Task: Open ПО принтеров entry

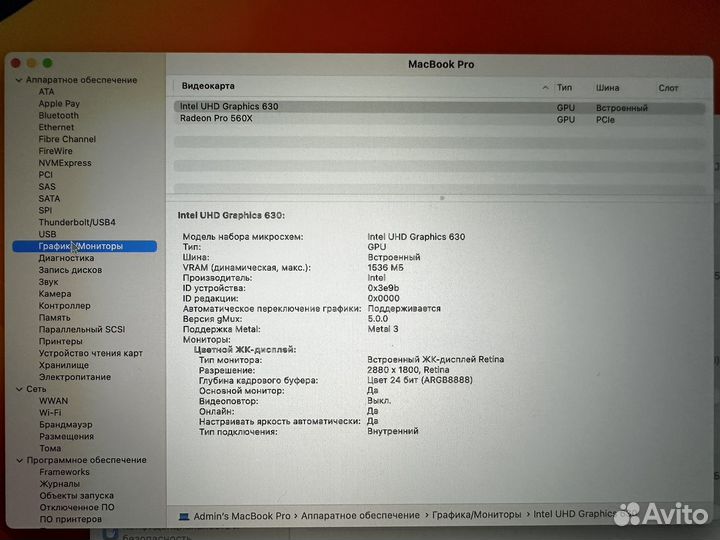Action: (70, 520)
